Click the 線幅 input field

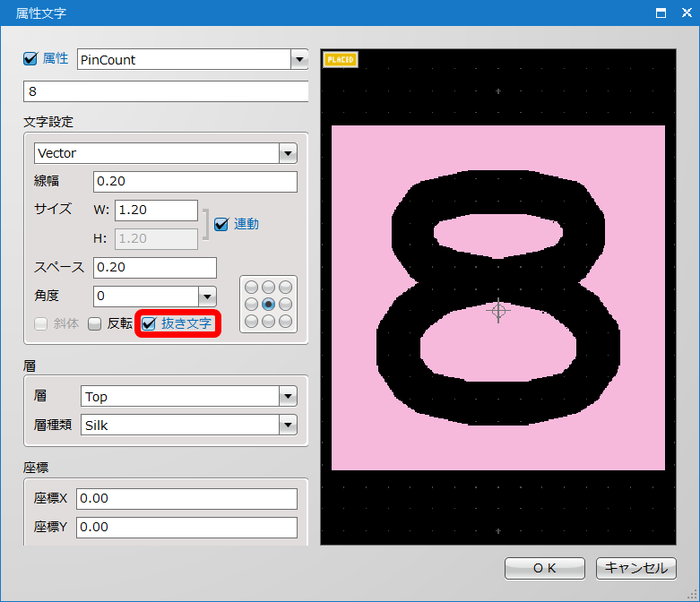point(194,182)
